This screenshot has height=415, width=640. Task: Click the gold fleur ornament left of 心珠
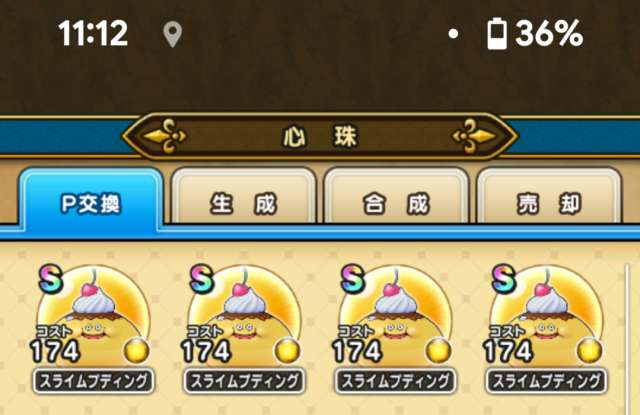[x=165, y=136]
